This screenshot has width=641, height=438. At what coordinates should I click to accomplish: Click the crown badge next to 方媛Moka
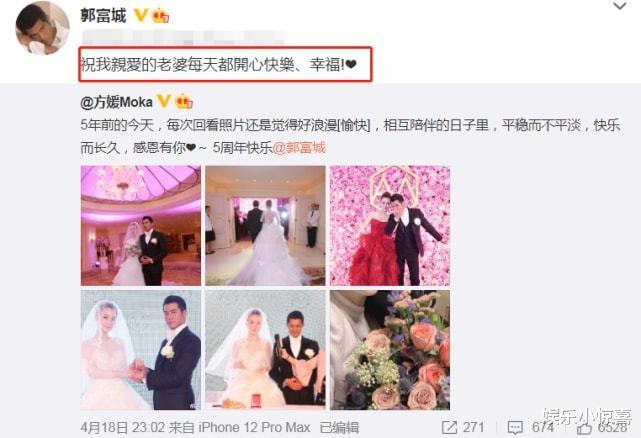[184, 101]
